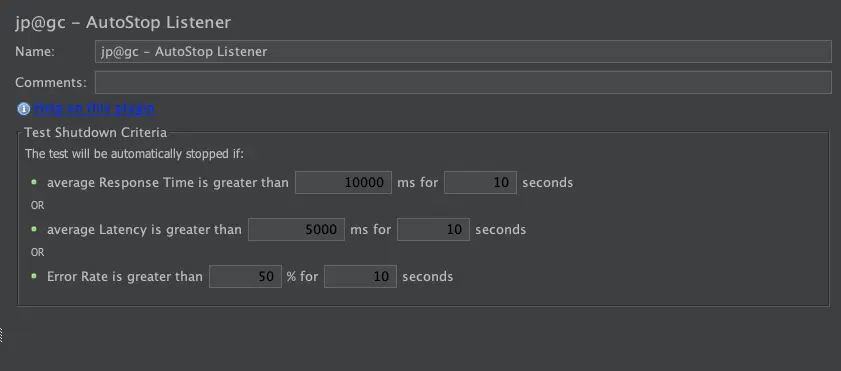Click 'The test will be automatically stopped if' text

coord(135,154)
